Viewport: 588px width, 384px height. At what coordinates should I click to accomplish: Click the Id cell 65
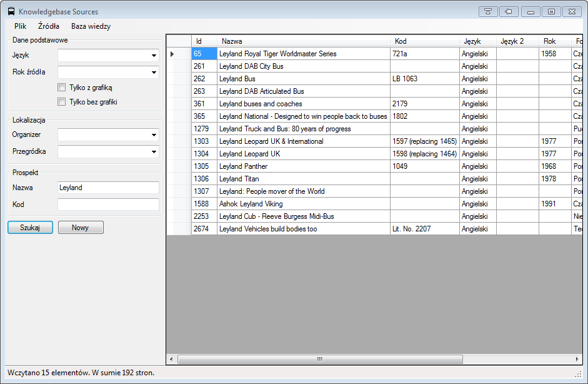click(x=204, y=54)
